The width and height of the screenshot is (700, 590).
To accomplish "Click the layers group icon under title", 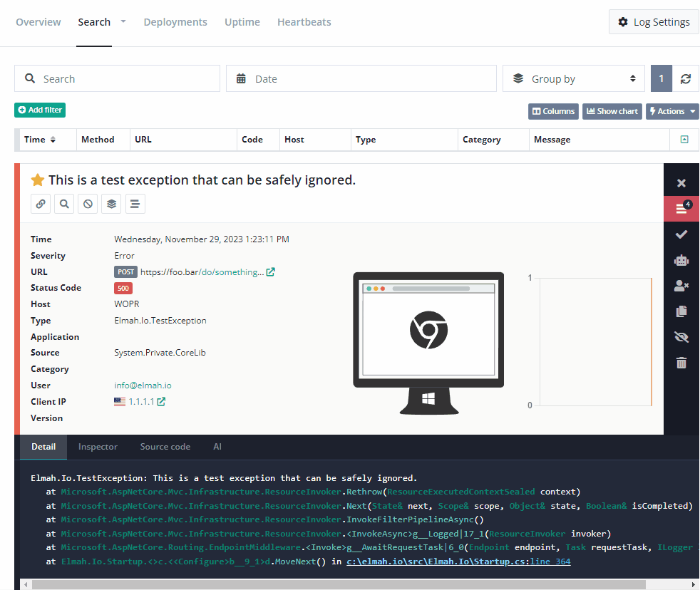I will (x=112, y=204).
